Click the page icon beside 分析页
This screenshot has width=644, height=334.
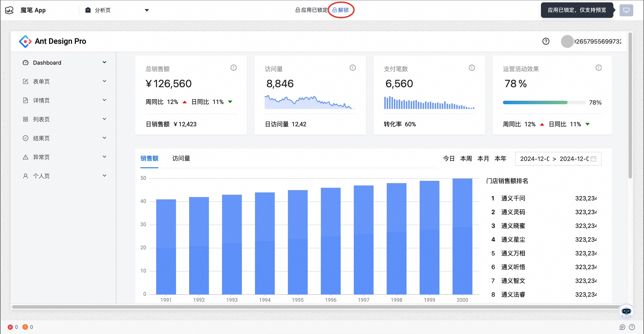tap(88, 10)
